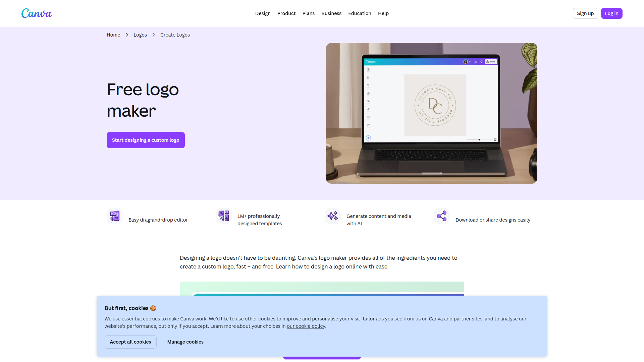
Task: Start designing a custom logo
Action: 146,140
